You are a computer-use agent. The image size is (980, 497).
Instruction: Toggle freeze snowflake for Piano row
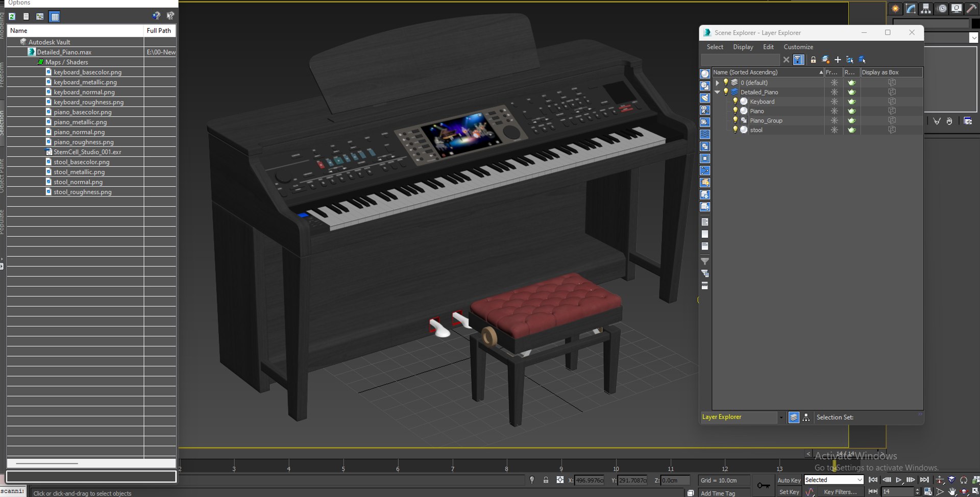pyautogui.click(x=834, y=111)
